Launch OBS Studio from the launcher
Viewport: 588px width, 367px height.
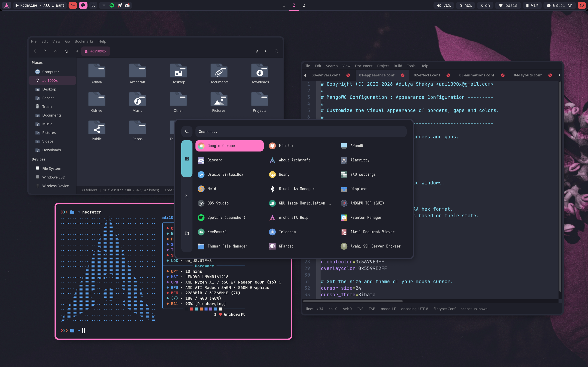(218, 203)
